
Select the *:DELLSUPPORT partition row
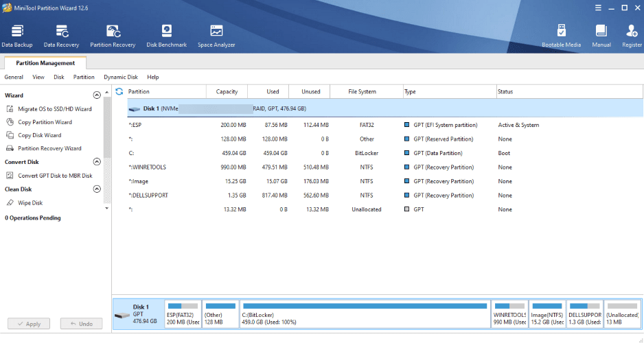(x=385, y=196)
